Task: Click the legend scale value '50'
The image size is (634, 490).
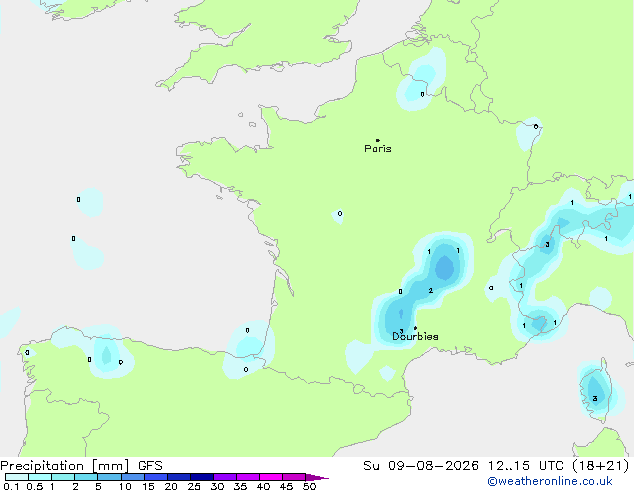Action: click(x=310, y=486)
